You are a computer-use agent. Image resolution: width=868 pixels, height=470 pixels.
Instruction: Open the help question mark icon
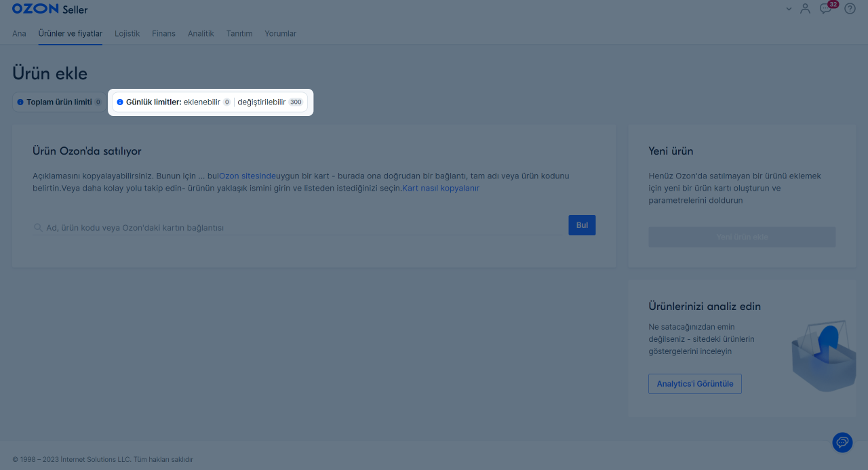coord(850,9)
